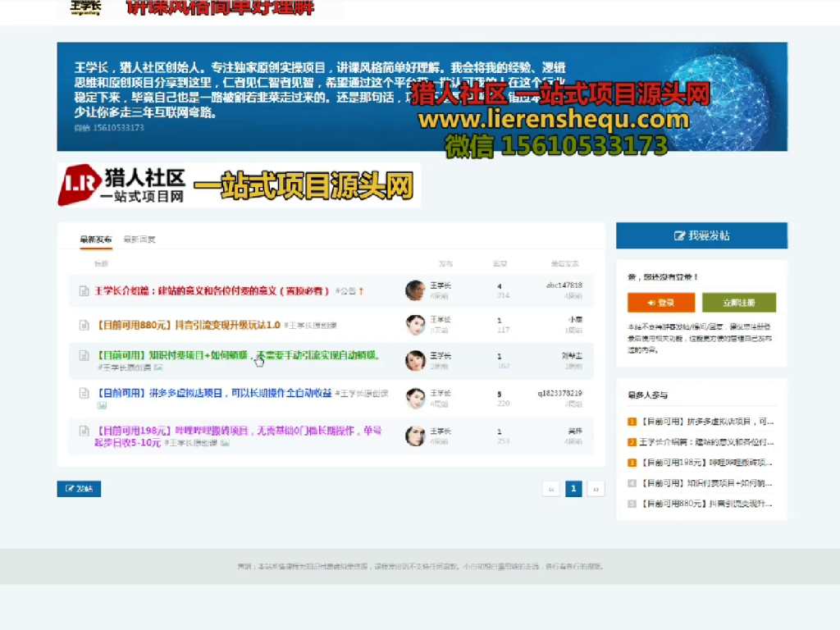Screen dimensions: 840x630
Task: Click avatar of the 王学长介绍篇 post author
Action: [415, 290]
